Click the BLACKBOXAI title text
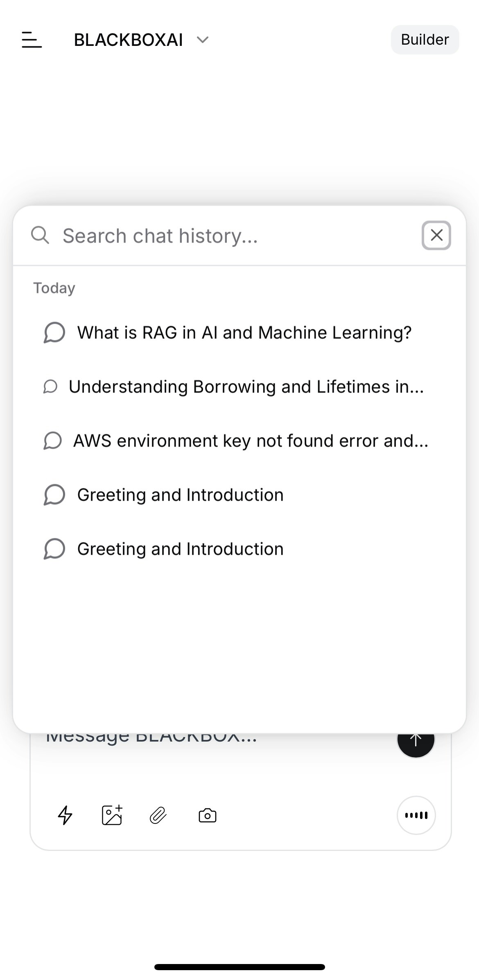The image size is (479, 980). click(x=128, y=40)
